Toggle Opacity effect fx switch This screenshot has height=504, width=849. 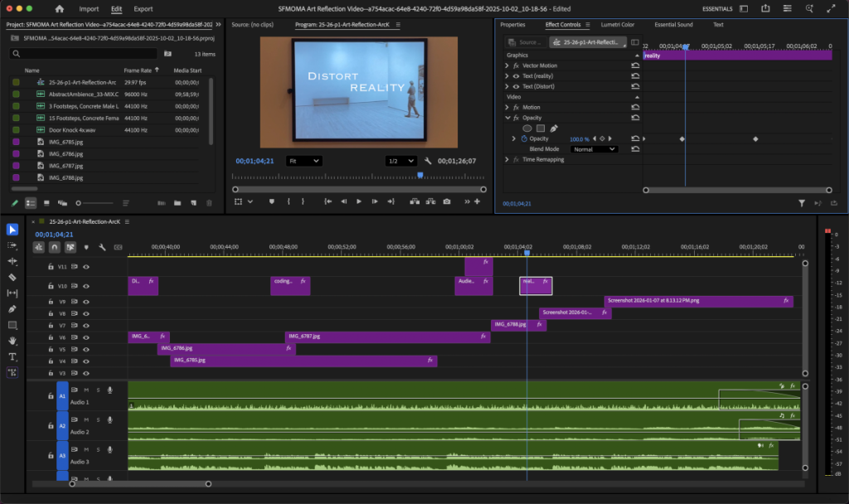coord(516,118)
